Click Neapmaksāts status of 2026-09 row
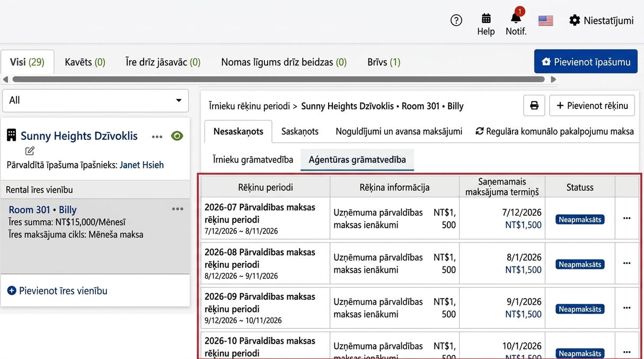This screenshot has width=644, height=359. (x=580, y=309)
